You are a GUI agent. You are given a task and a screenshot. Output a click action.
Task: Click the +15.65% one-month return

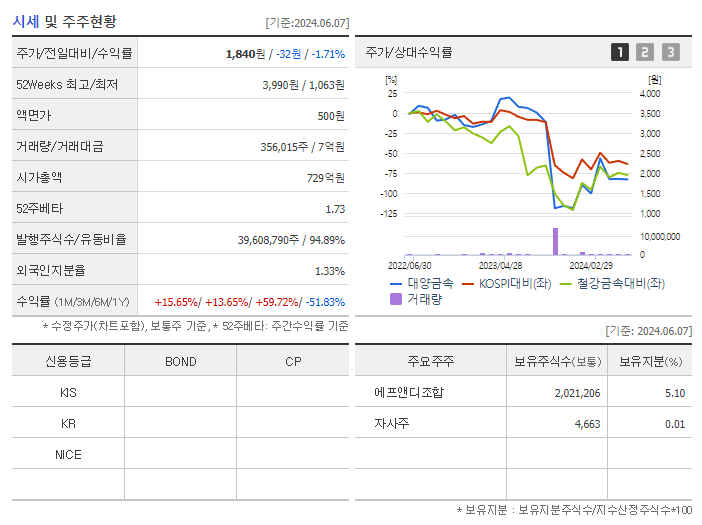tap(176, 302)
